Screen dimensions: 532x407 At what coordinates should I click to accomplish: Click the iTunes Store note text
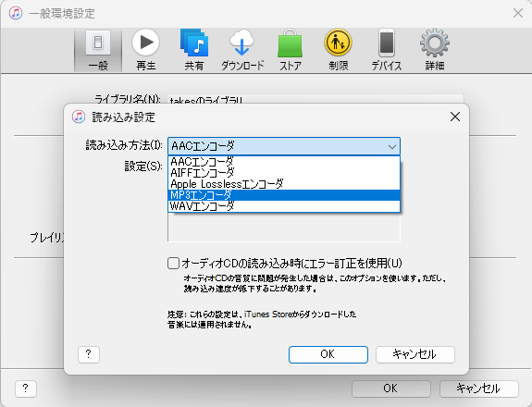click(262, 319)
